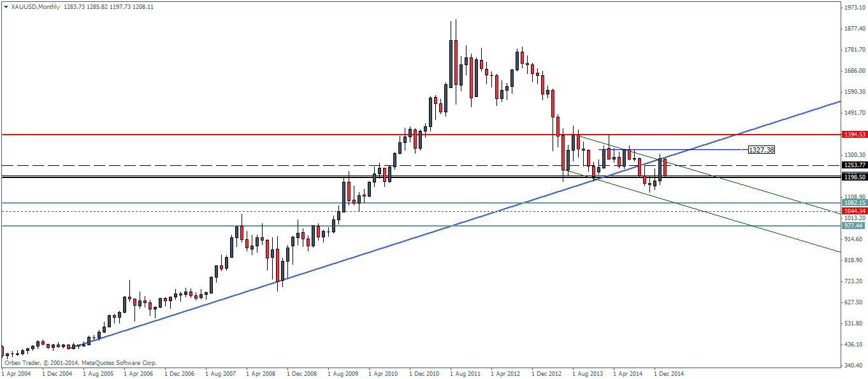868x379 pixels.
Task: Select the 1253.77 dashed line label
Action: coord(853,165)
